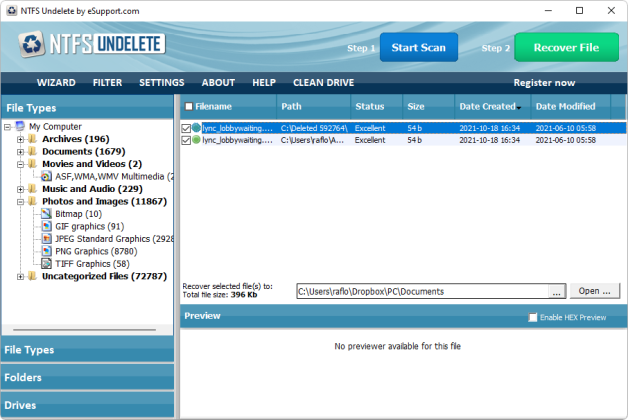Click the "2021-06-10 05:58" cell in C:\Deleted row

point(566,128)
